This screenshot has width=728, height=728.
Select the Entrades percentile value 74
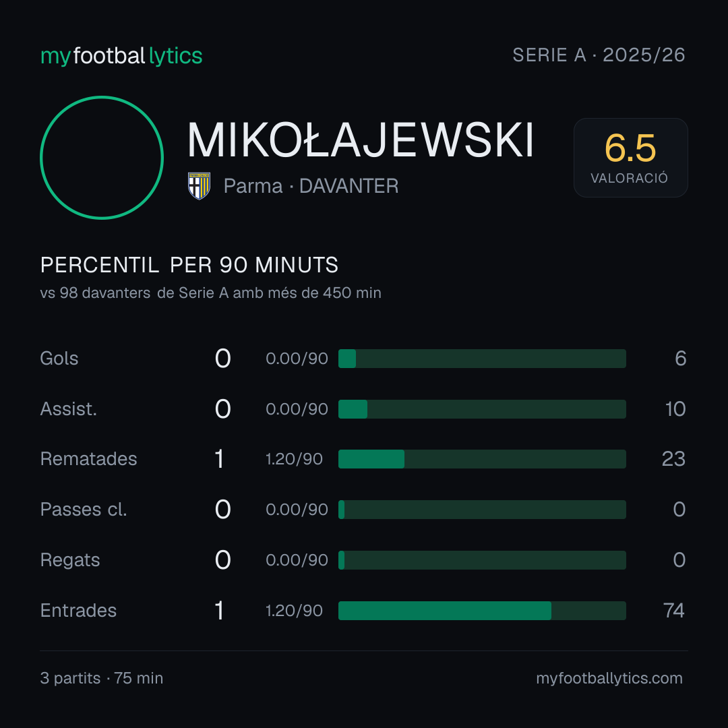pos(673,611)
